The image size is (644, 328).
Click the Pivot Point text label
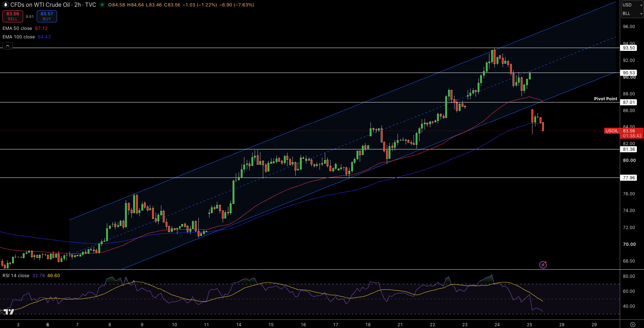click(606, 99)
